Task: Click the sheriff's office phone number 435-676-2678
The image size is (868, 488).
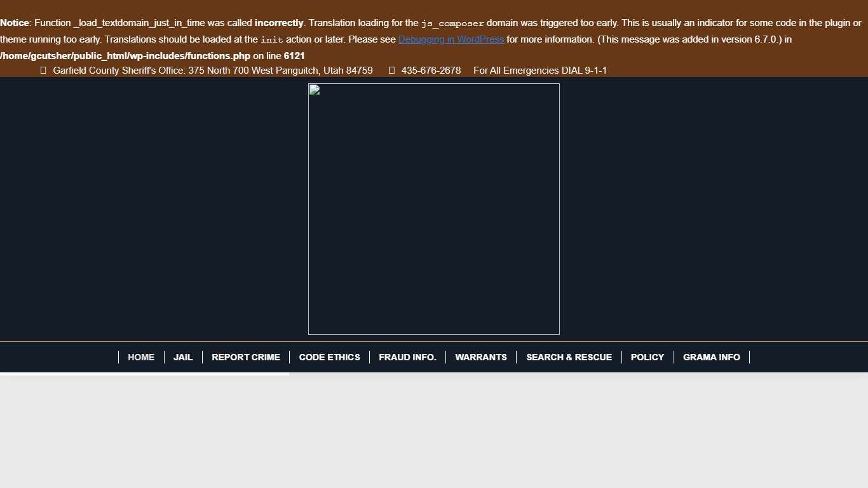Action: click(x=431, y=71)
